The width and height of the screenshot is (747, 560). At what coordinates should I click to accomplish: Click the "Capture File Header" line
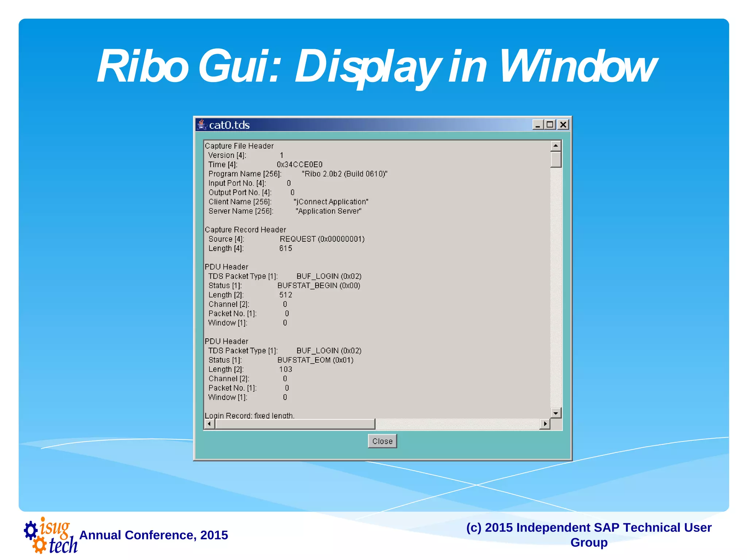[x=239, y=146]
